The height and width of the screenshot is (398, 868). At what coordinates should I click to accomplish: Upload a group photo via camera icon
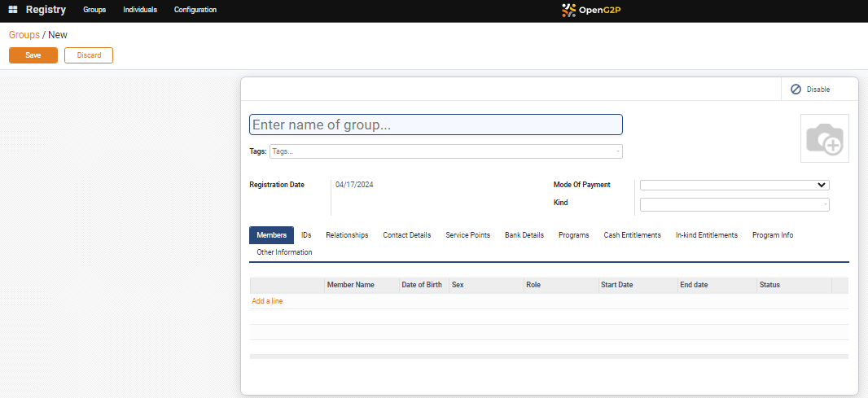[x=824, y=139]
